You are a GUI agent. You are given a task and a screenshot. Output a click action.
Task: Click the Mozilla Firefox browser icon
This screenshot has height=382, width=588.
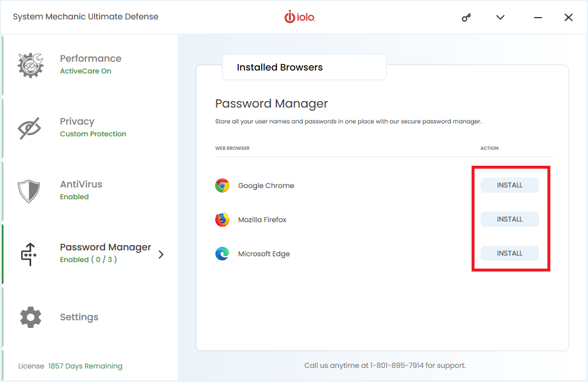pos(222,220)
